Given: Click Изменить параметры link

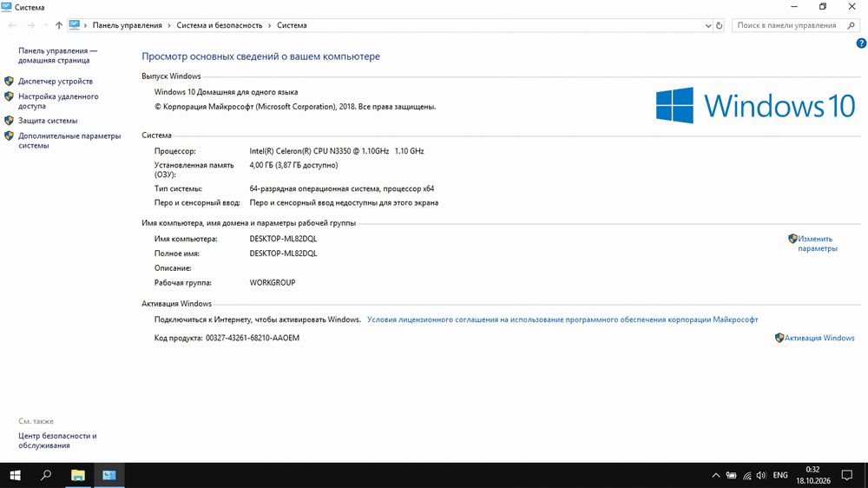Looking at the screenshot, I should tap(818, 244).
